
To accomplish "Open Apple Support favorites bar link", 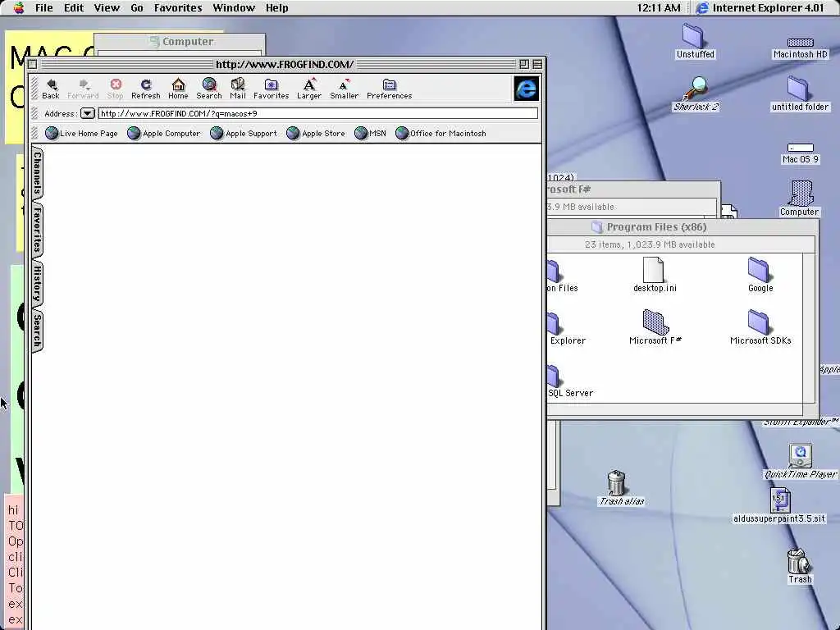I will coord(244,134).
